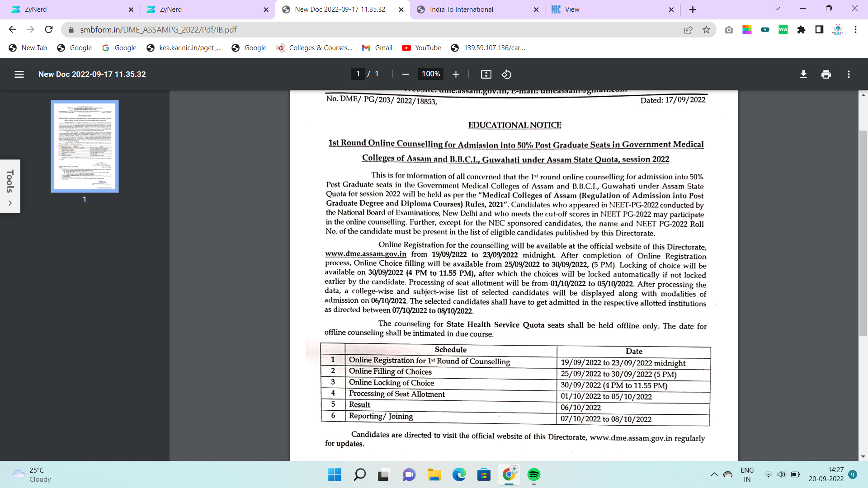
Task: Toggle the browser side panel
Action: point(819,29)
